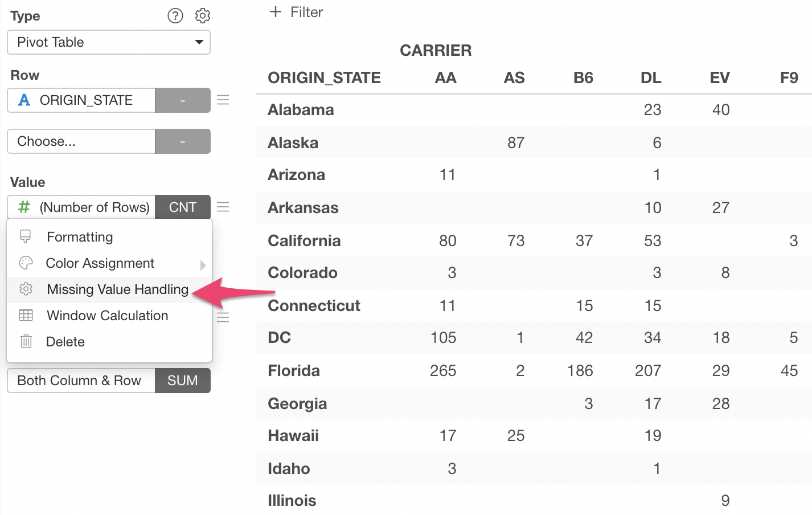Click the ORIGIN_STATE column header in table
This screenshot has height=515, width=812.
(325, 78)
